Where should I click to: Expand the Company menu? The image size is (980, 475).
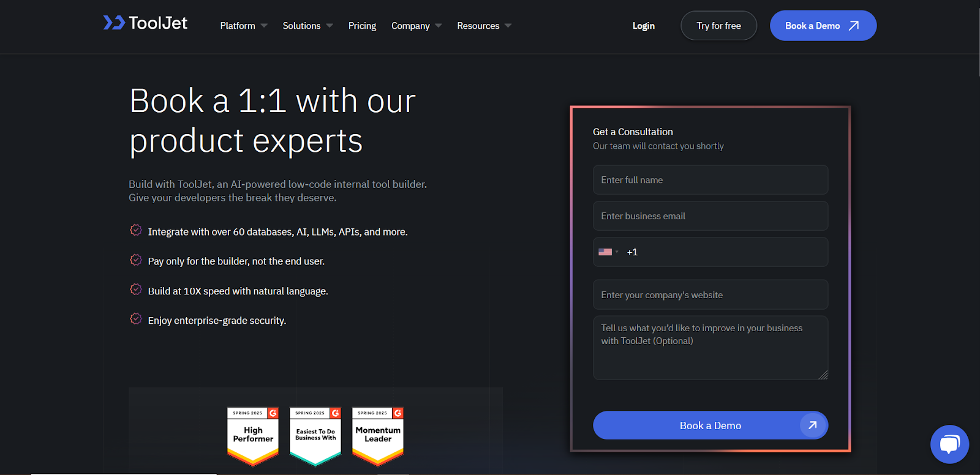[x=417, y=26]
